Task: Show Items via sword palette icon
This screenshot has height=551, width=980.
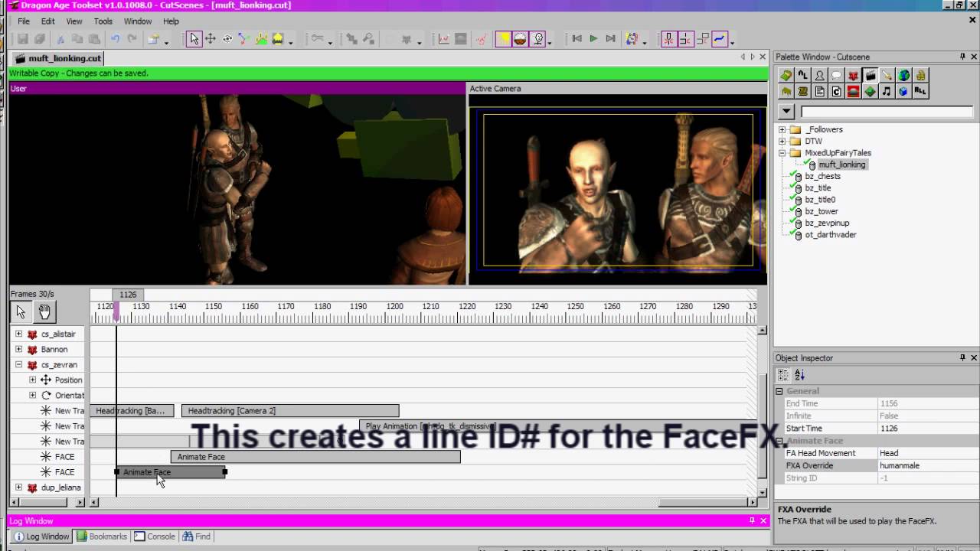Action: click(x=887, y=75)
